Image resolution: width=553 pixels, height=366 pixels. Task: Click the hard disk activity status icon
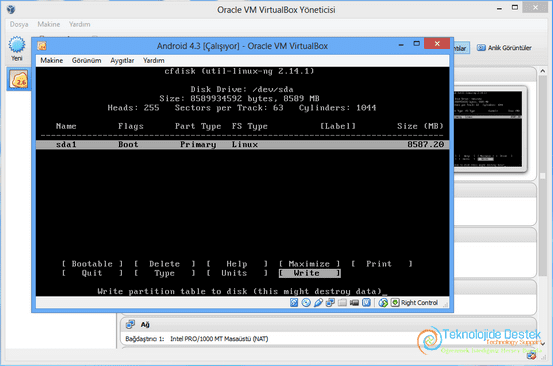point(294,303)
